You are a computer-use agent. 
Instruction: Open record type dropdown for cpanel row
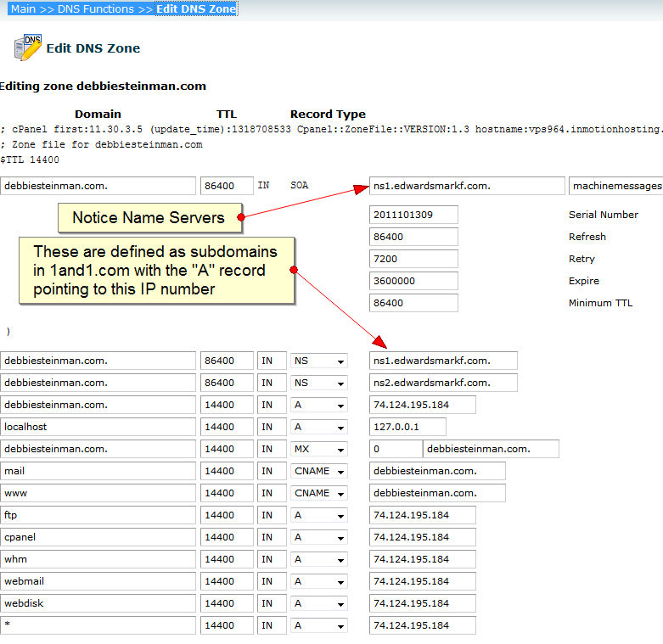coord(319,537)
